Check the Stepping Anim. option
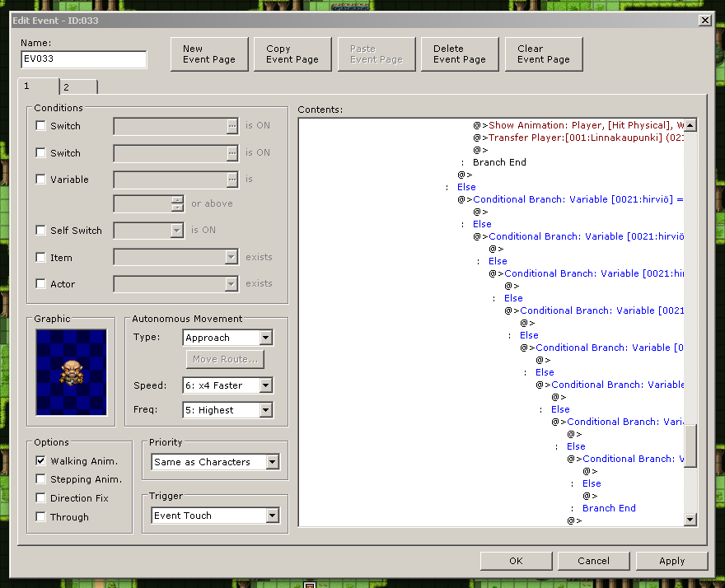The height and width of the screenshot is (588, 725). (40, 479)
